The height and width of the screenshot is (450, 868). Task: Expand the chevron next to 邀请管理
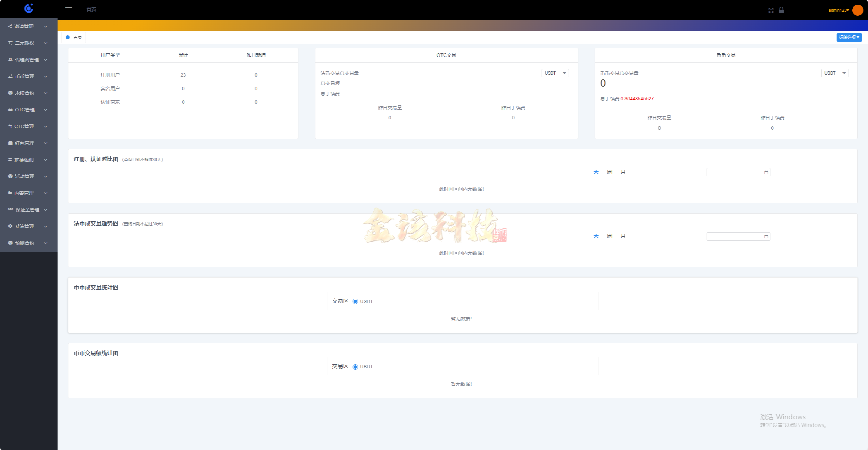pos(46,26)
